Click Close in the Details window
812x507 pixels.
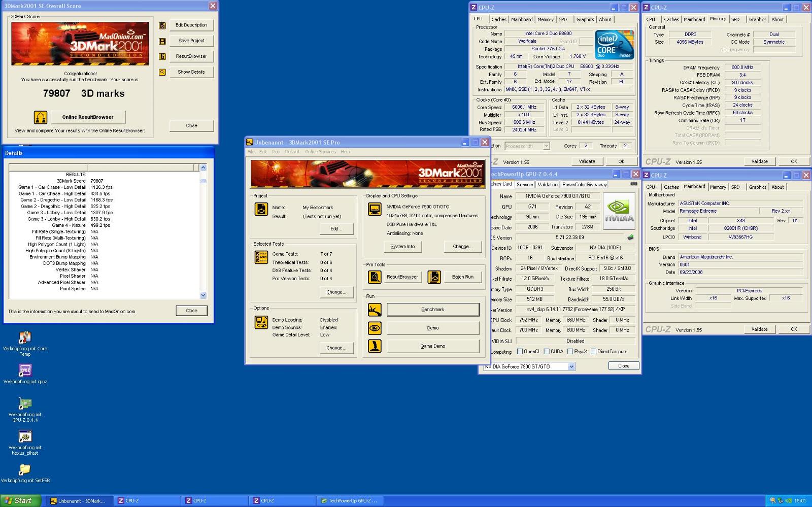[x=191, y=311]
